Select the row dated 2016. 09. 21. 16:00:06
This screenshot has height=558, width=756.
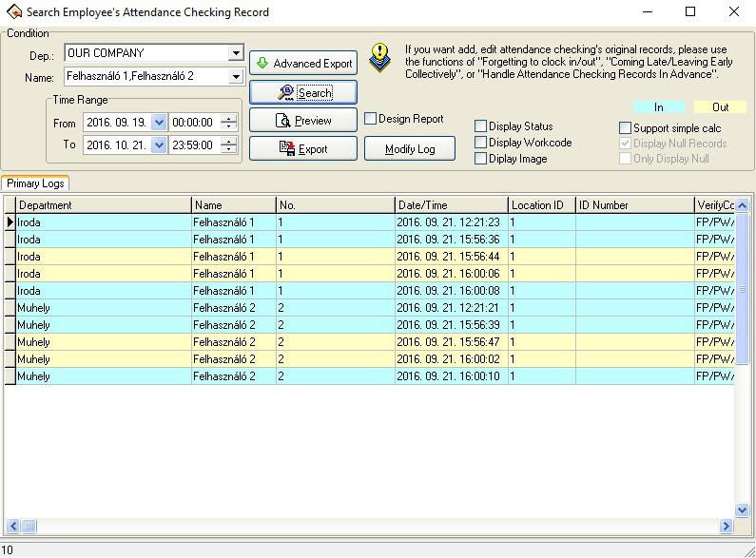point(375,274)
